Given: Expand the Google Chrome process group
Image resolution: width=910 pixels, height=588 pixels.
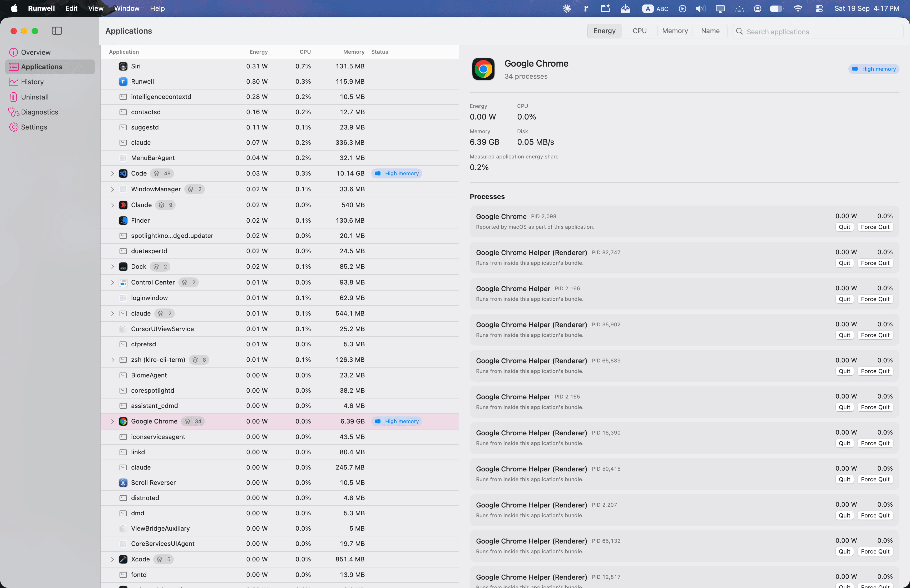Looking at the screenshot, I should point(112,422).
